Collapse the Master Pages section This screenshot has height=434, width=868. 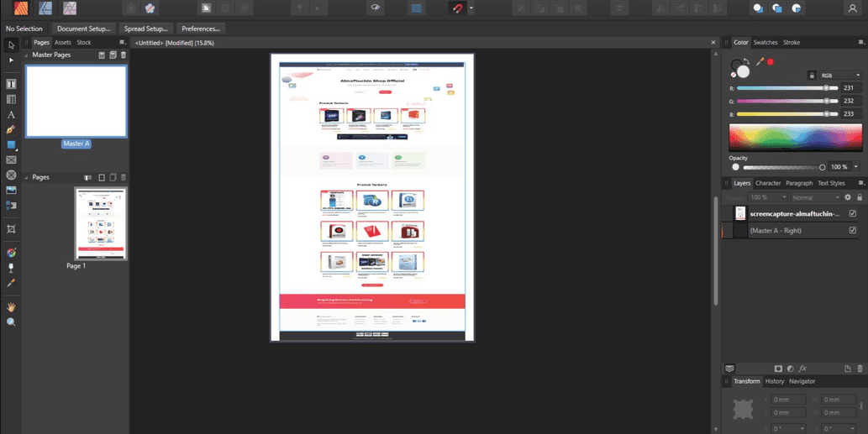(27, 55)
